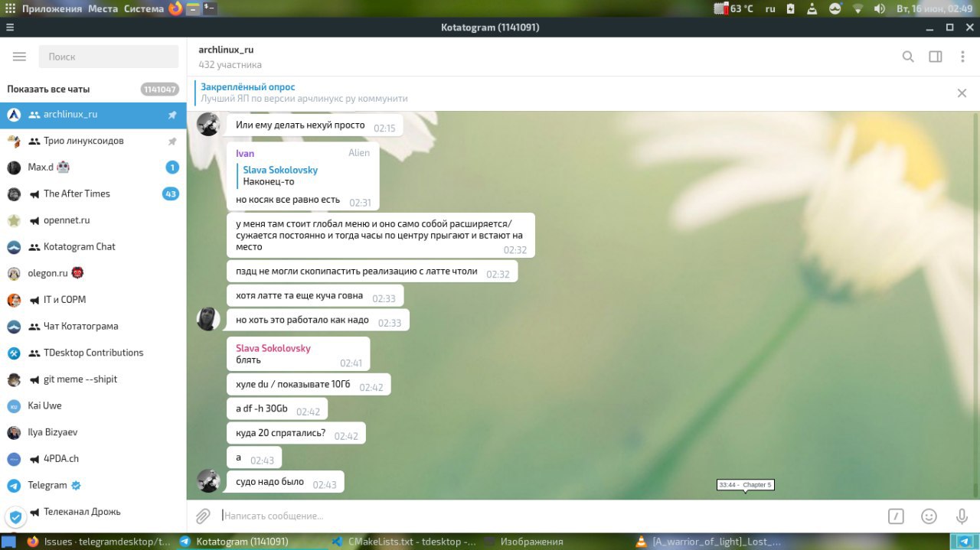Click avatar next to но хоть это работало
The height and width of the screenshot is (550, 980).
208,319
